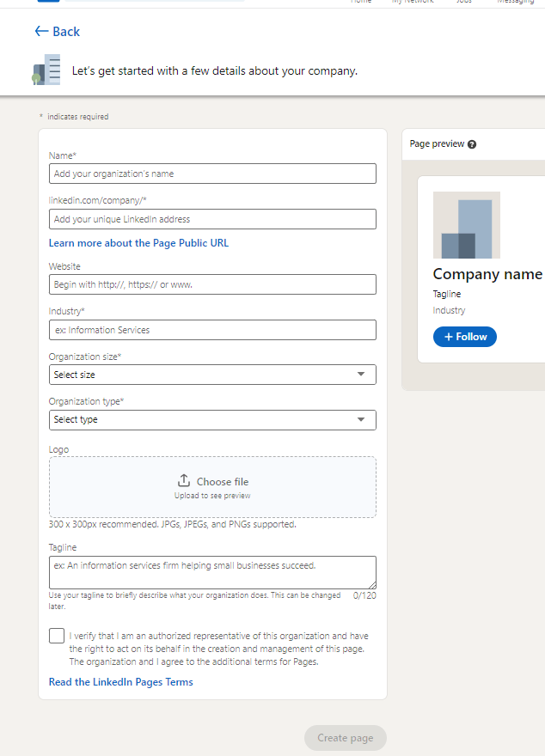Click the Follow button in the page preview
The height and width of the screenshot is (756, 545).
click(464, 337)
